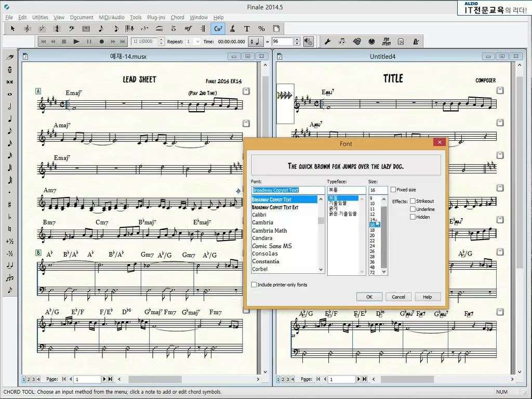Click the tempo value stepper arrows
Viewport: 532px width, 399px height.
click(x=297, y=42)
